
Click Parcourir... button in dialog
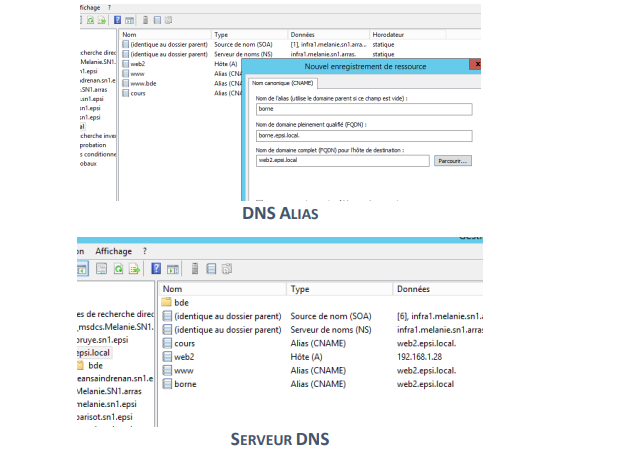click(453, 161)
